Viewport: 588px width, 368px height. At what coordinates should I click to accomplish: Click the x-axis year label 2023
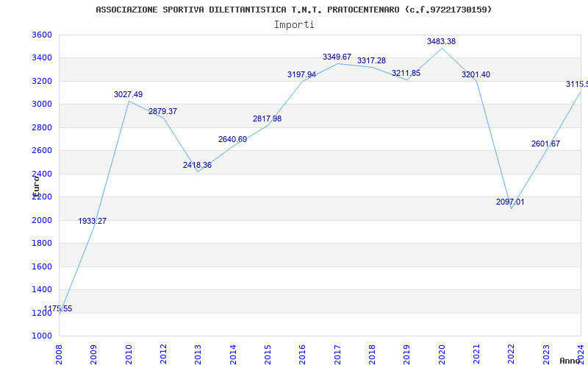pyautogui.click(x=546, y=355)
